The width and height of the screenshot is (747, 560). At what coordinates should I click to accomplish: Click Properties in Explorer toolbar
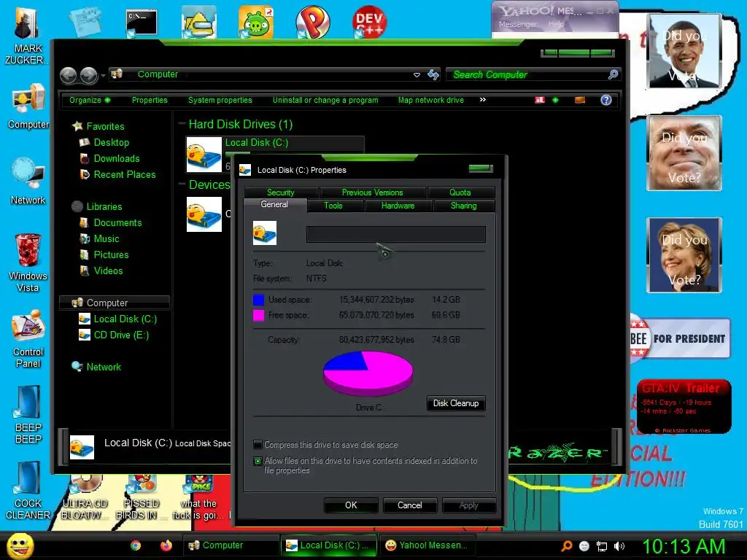point(150,100)
